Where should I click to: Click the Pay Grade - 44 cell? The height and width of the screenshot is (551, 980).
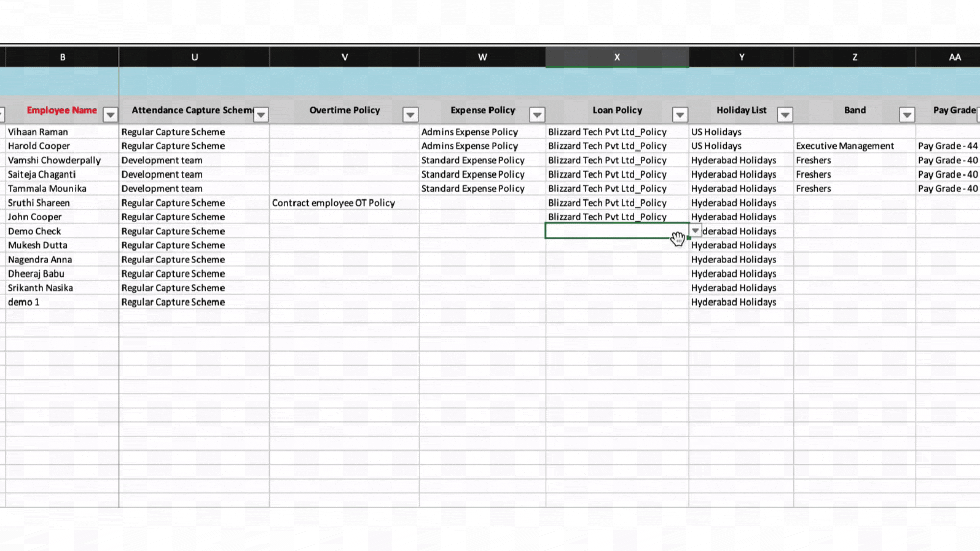(947, 146)
